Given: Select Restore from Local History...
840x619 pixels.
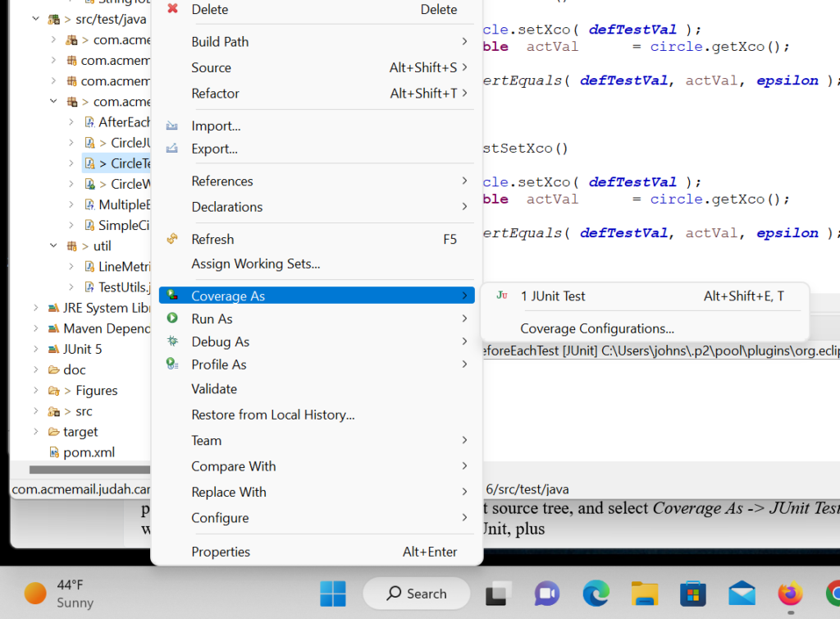Looking at the screenshot, I should (273, 415).
